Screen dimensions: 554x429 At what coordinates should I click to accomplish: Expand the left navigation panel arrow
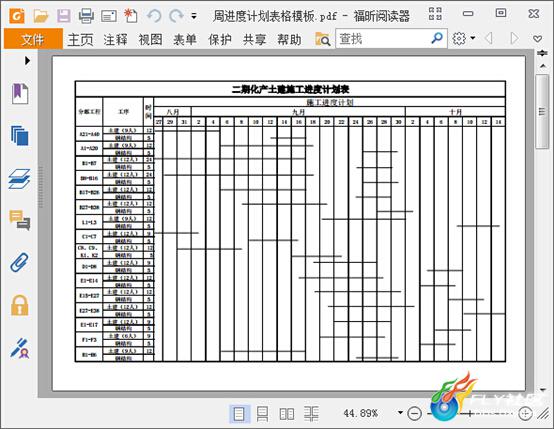pos(27,60)
